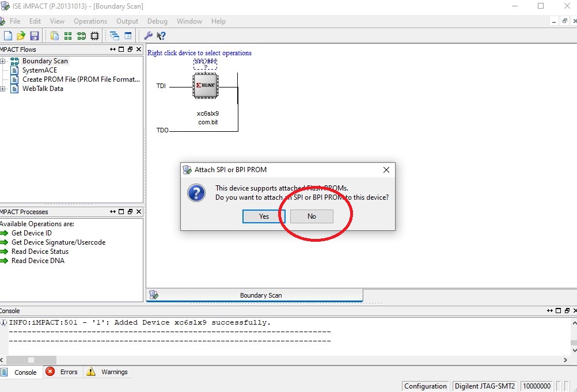This screenshot has width=577, height=392.
Task: Open the View menu
Action: [x=57, y=21]
